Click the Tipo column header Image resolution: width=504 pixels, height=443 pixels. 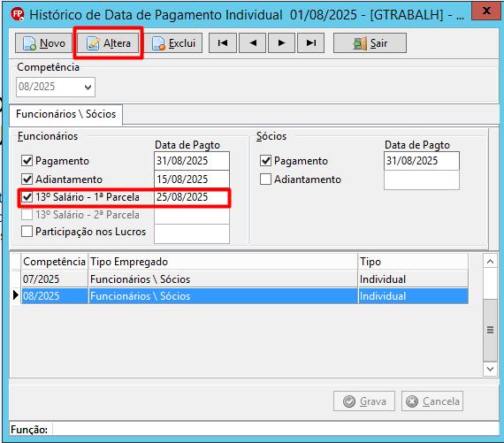point(413,262)
